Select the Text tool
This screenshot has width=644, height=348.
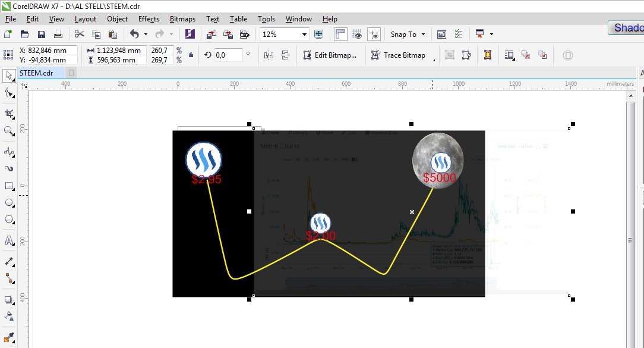[x=9, y=241]
